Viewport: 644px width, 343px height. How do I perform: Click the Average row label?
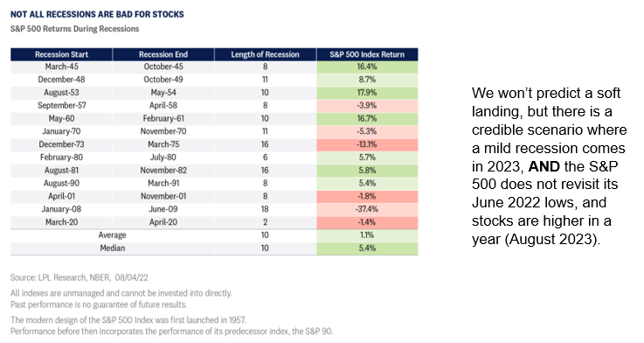(x=112, y=235)
